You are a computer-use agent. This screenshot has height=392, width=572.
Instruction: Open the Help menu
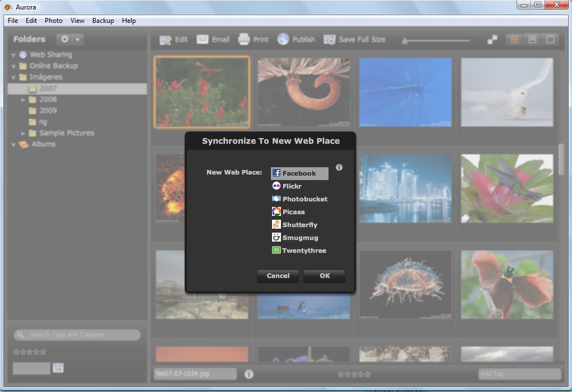click(x=129, y=21)
